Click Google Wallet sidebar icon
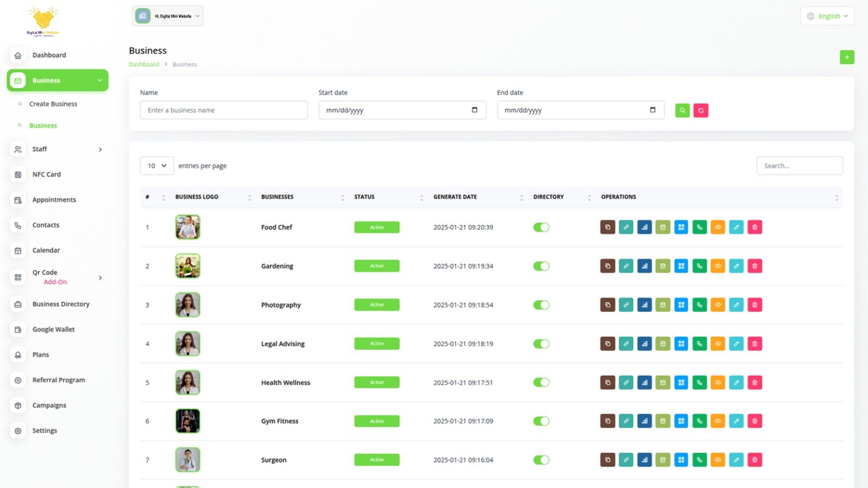Image resolution: width=868 pixels, height=488 pixels. (18, 329)
